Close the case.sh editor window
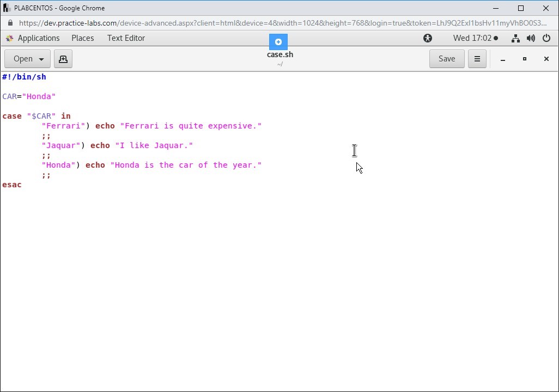 546,59
